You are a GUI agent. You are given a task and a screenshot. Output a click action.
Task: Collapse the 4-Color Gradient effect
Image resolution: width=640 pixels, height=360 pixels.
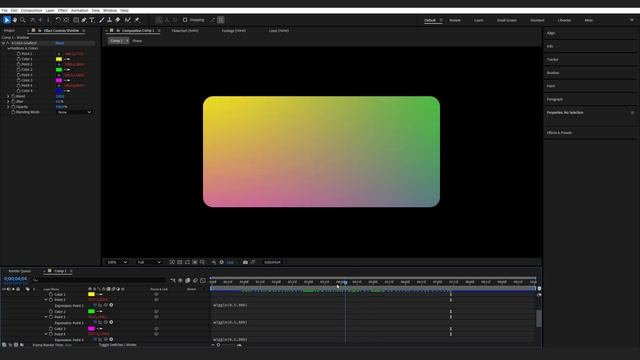click(3, 43)
